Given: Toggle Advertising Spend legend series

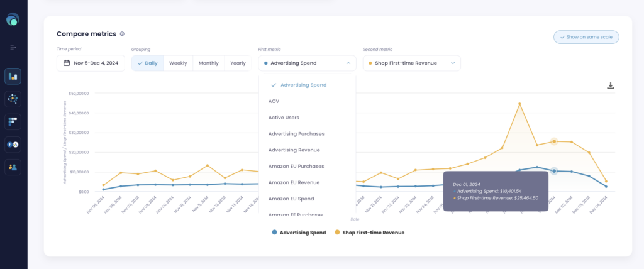Looking at the screenshot, I should pos(299,233).
